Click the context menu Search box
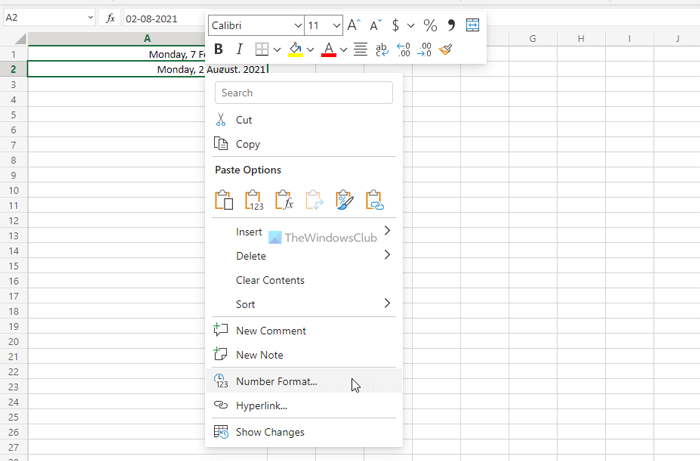This screenshot has width=700, height=461. pyautogui.click(x=304, y=93)
